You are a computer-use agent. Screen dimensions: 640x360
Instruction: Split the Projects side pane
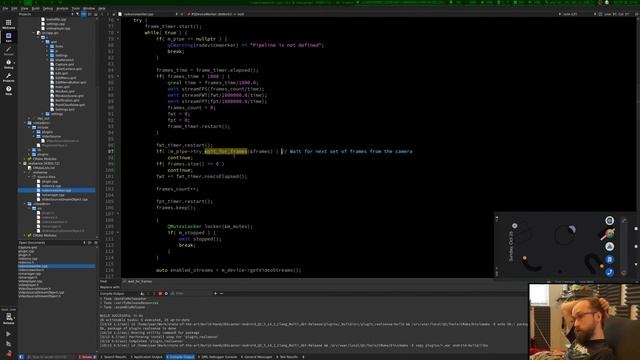click(90, 14)
